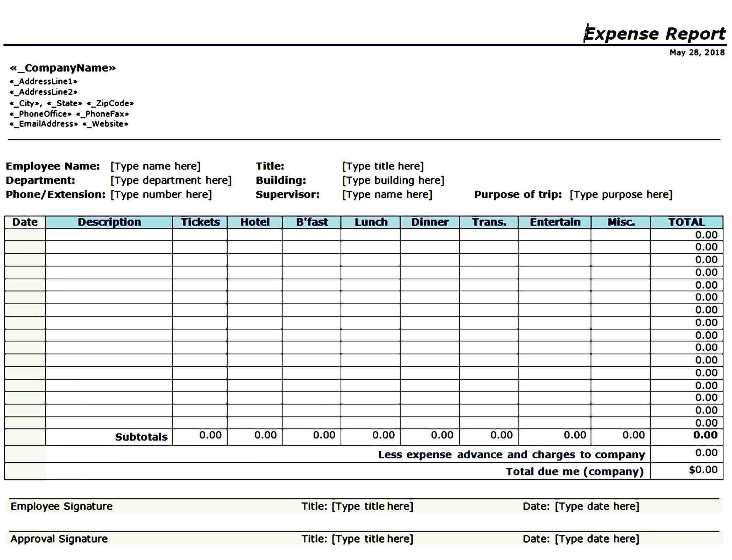Select the B'fast column header
Screen dimensions: 732x560
pos(311,222)
